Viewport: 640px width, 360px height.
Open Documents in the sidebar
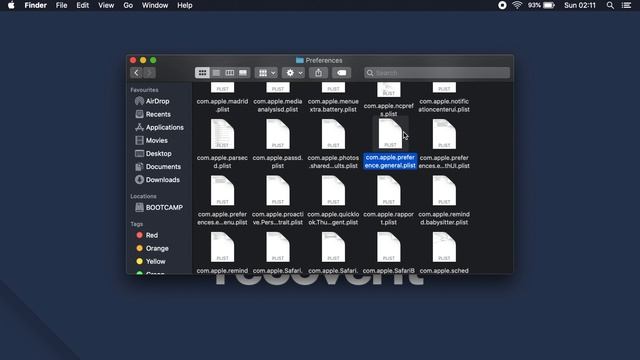coord(163,167)
